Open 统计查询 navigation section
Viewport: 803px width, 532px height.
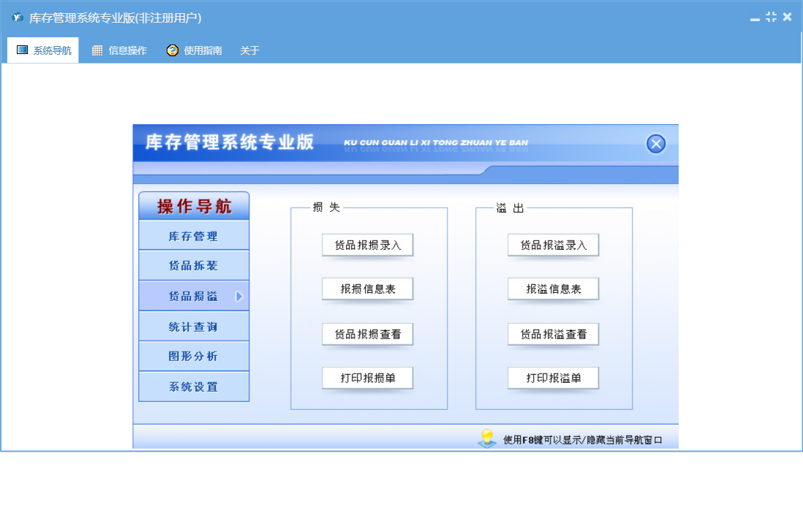pyautogui.click(x=194, y=327)
